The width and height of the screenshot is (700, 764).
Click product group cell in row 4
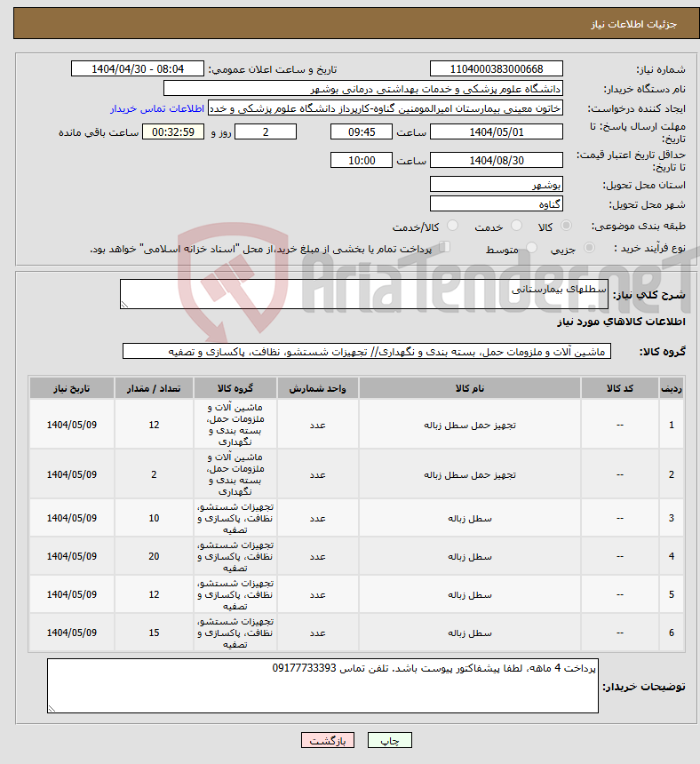[235, 556]
